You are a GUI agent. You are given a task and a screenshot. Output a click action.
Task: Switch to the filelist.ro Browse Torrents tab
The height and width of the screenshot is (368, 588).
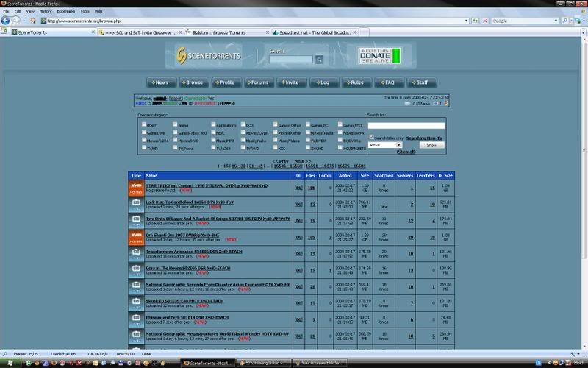[227, 32]
